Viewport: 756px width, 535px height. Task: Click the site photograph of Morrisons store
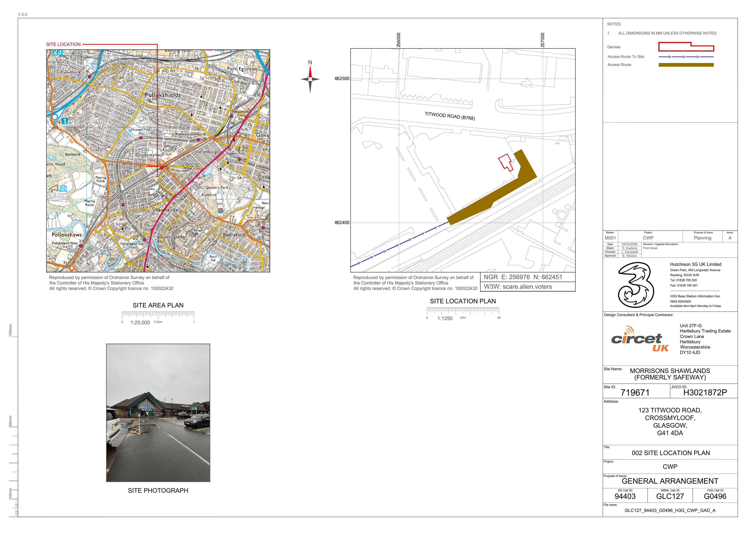coord(158,413)
